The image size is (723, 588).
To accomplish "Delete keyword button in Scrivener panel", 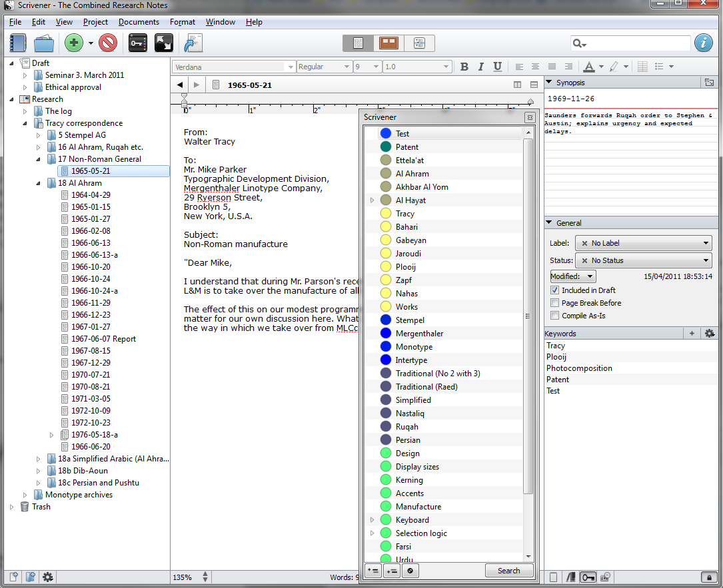I will 410,571.
